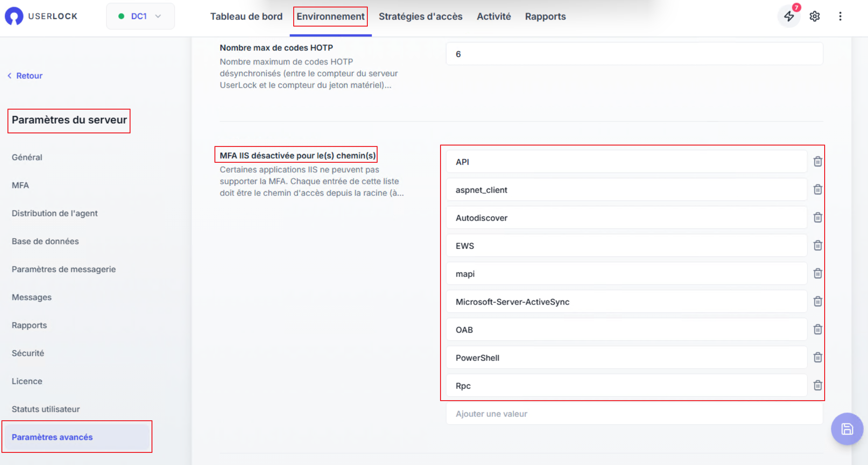Delete the Microsoft-Server-ActiveSync entry
Viewport: 868px width, 465px height.
[818, 302]
